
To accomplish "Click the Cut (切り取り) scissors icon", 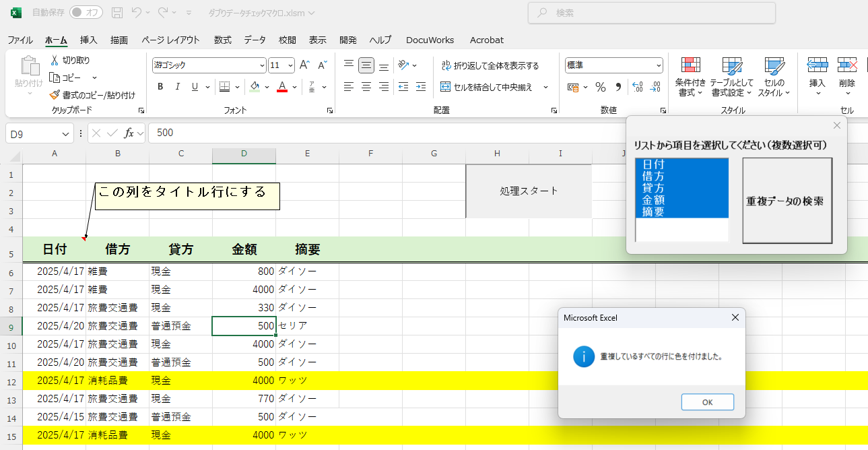I will [x=55, y=61].
